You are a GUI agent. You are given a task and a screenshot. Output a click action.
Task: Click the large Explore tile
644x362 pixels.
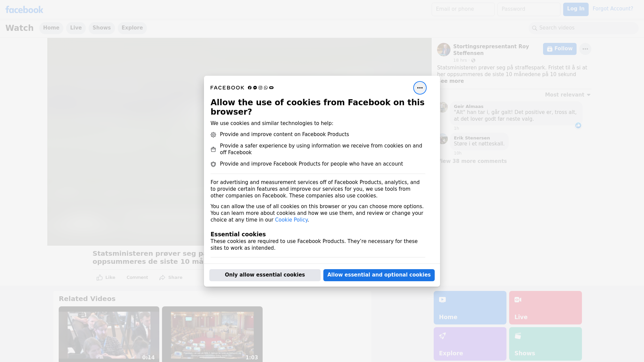[470, 344]
